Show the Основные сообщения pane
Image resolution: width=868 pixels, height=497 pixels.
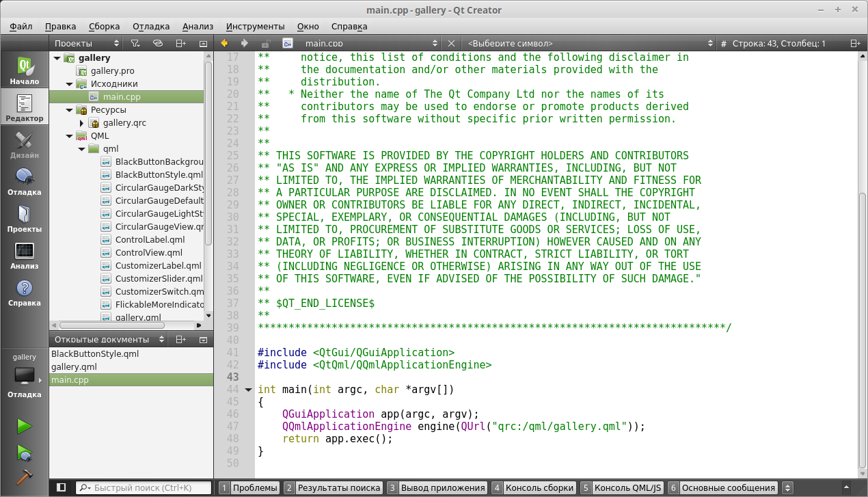coord(722,488)
